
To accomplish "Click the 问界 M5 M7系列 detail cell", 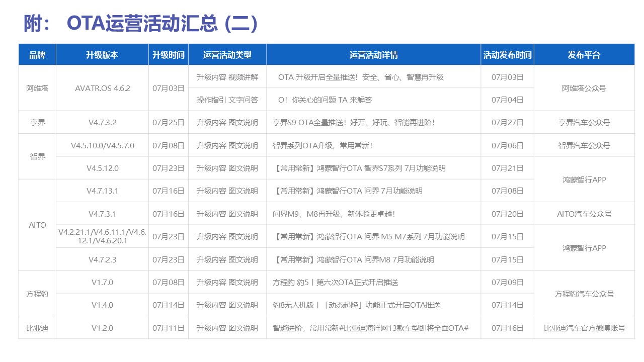I will [x=374, y=236].
